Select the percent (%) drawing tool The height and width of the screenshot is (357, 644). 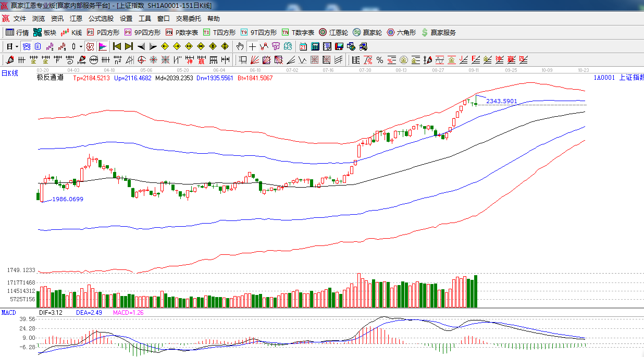point(380,60)
